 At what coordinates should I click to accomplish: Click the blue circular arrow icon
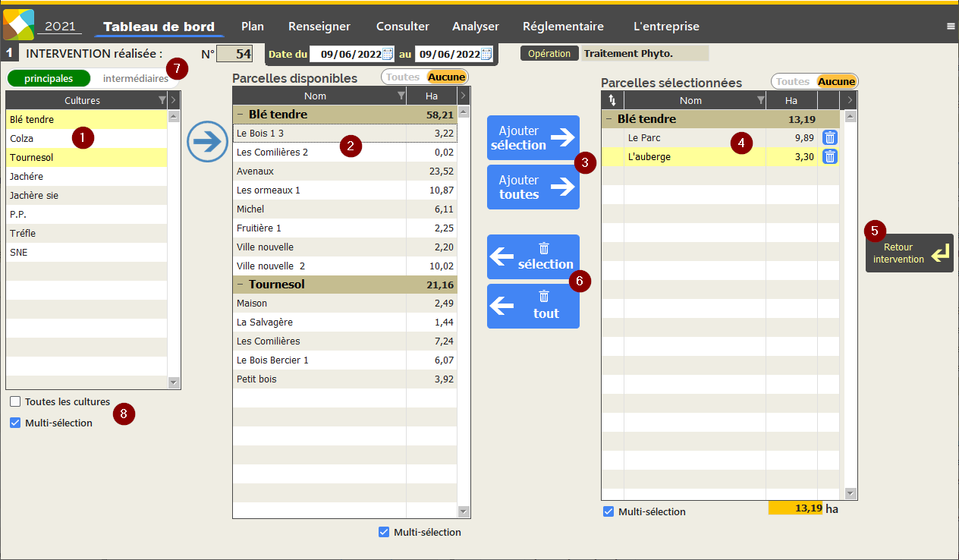click(207, 142)
